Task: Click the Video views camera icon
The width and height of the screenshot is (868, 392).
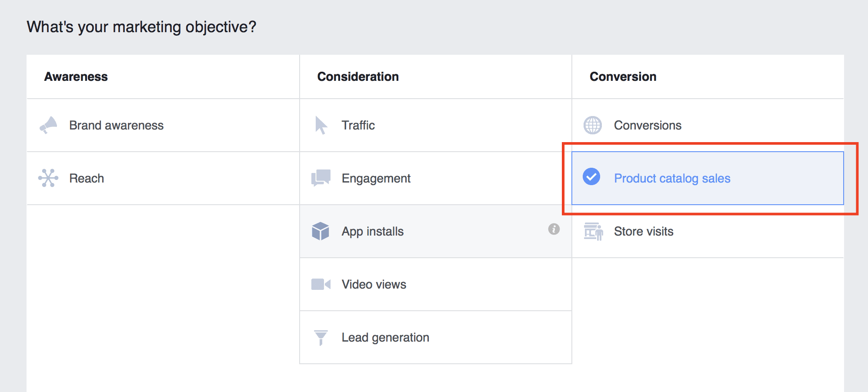Action: point(321,284)
